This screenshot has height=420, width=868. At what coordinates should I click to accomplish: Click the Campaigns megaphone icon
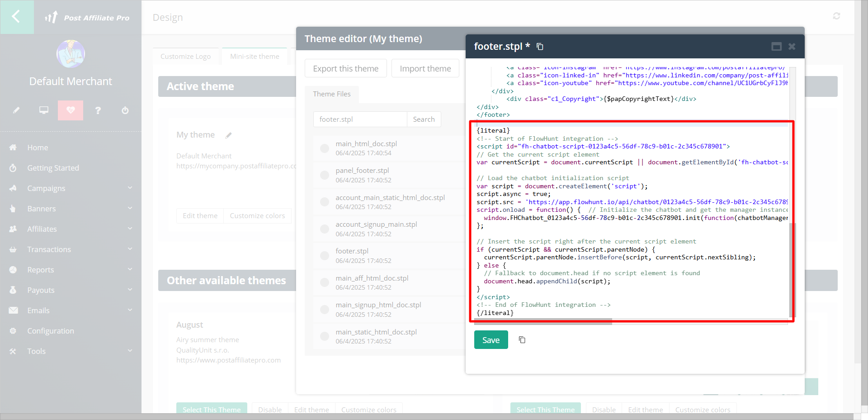pos(13,188)
